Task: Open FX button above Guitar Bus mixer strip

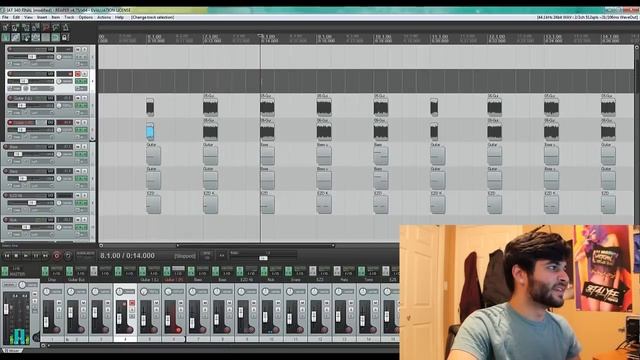Action: pyautogui.click(x=69, y=271)
